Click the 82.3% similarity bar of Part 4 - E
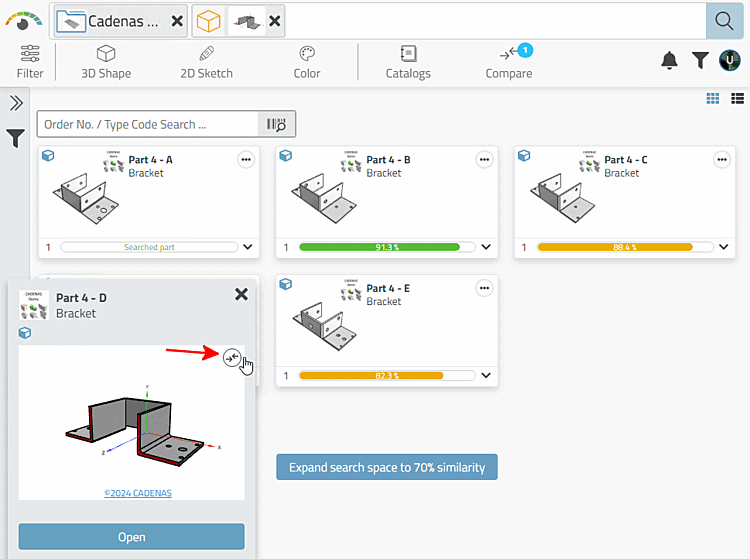This screenshot has width=750, height=559. point(387,376)
